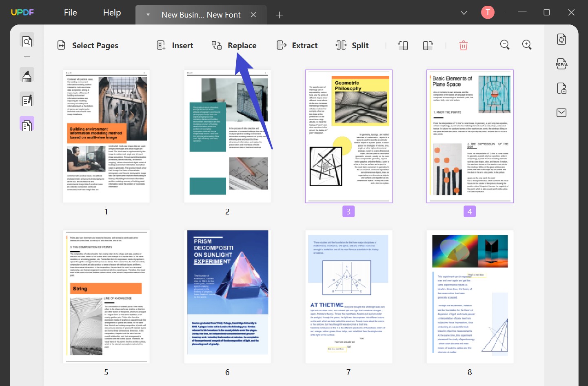Rotate selected pages to the right

pos(427,45)
